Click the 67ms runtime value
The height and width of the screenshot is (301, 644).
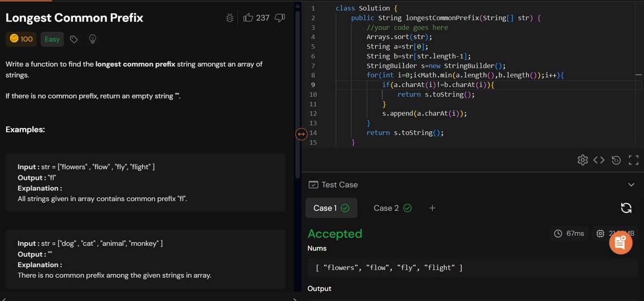pos(575,234)
